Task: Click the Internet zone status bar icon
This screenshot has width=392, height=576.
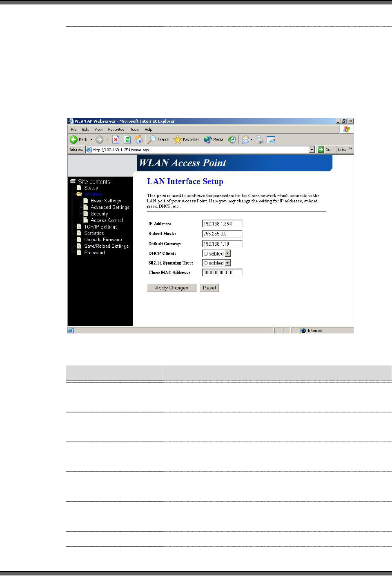Action: click(303, 331)
